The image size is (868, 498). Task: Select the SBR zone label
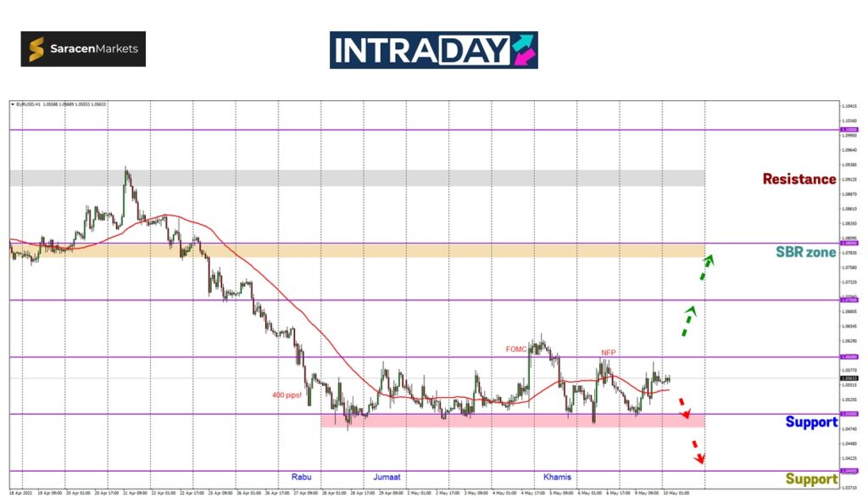coord(805,252)
